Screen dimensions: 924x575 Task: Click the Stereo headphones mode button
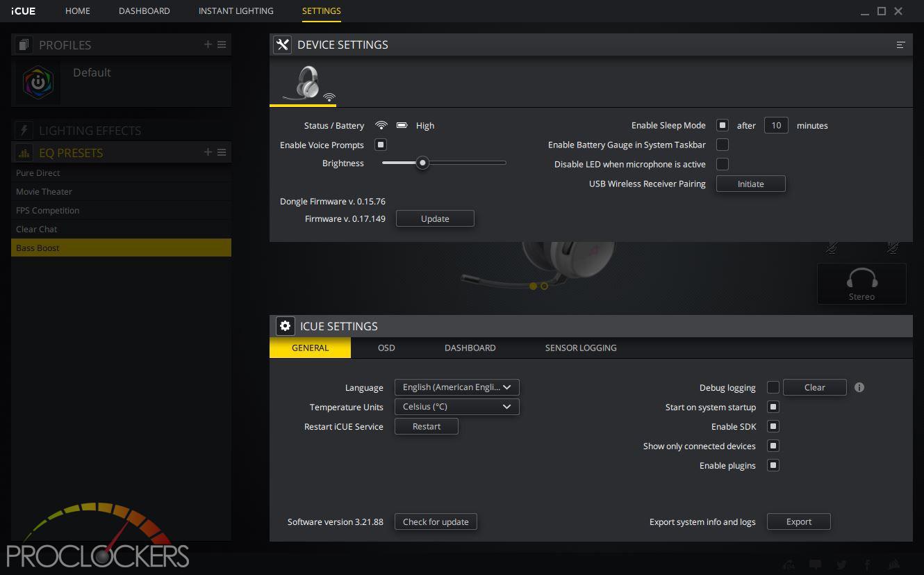click(x=861, y=283)
